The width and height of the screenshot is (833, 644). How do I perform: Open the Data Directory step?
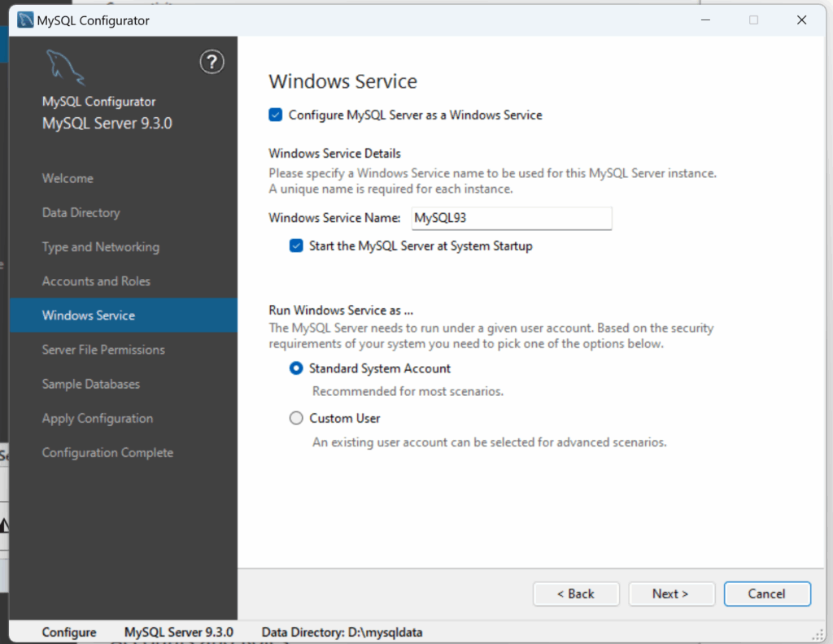click(81, 212)
